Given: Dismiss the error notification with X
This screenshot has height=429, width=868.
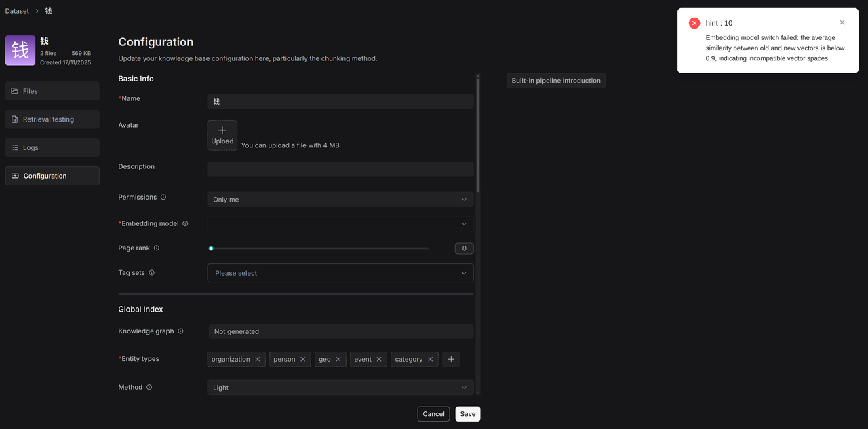Looking at the screenshot, I should point(842,22).
